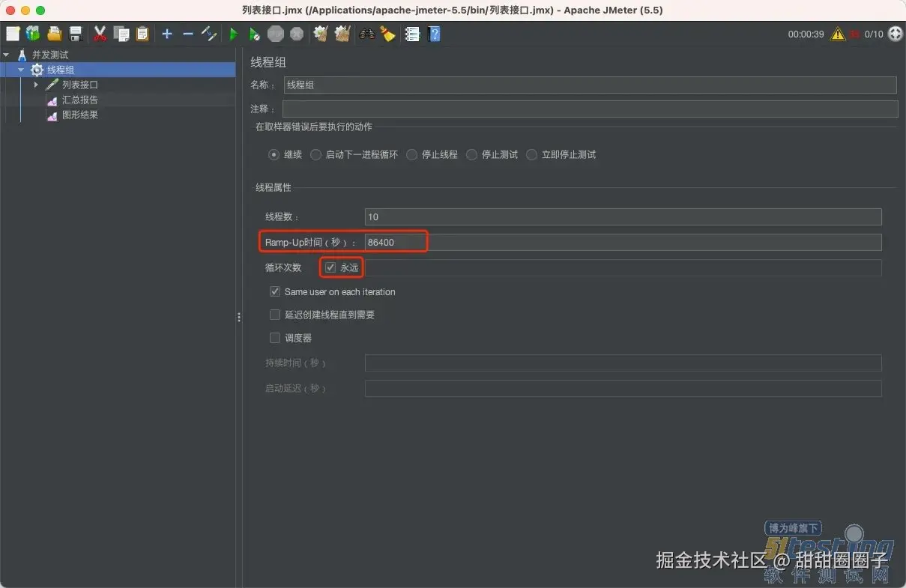
Task: Click the chart icon beside 图形结果
Action: click(x=52, y=115)
